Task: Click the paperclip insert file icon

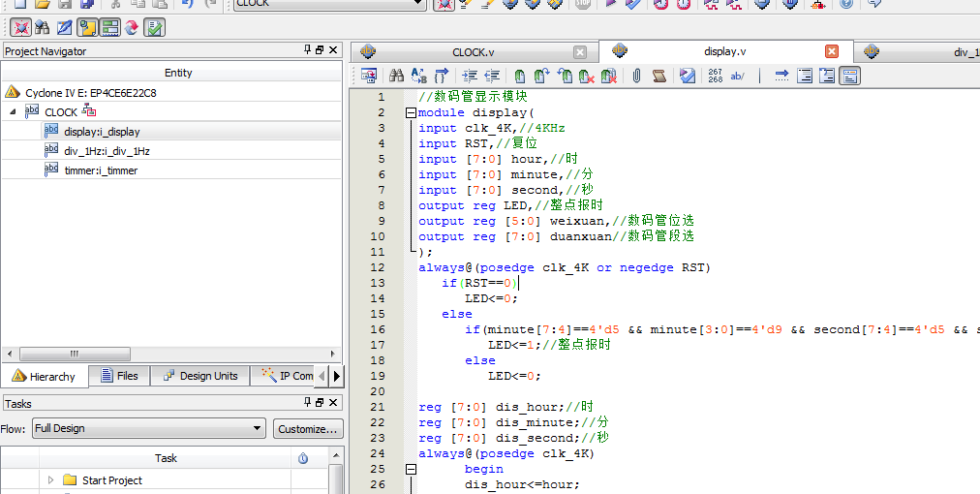Action: point(636,76)
